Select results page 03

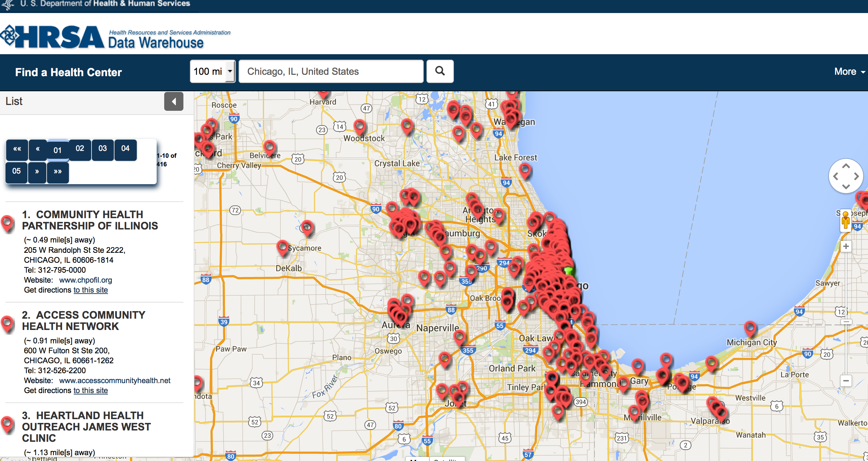103,149
